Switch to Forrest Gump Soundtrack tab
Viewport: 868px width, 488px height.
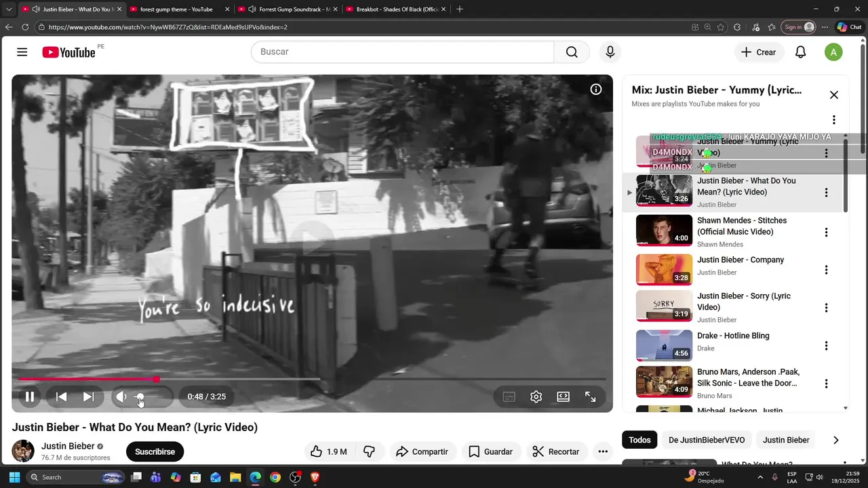tap(288, 9)
